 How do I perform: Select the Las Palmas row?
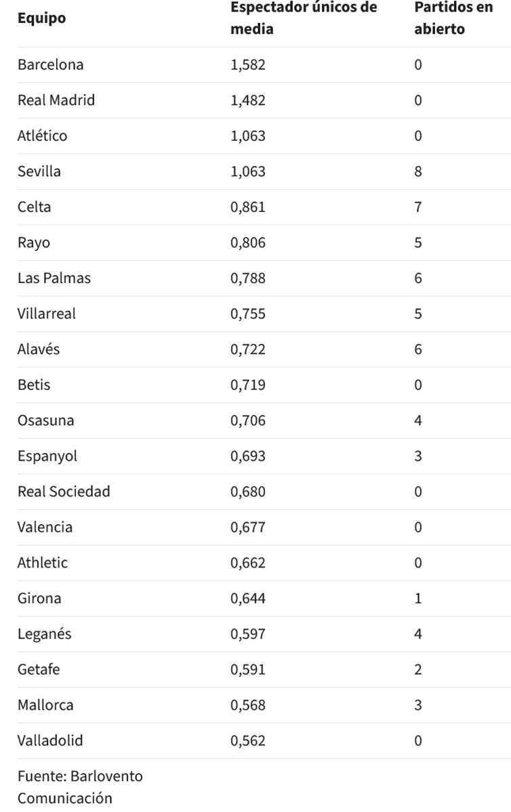point(264,278)
